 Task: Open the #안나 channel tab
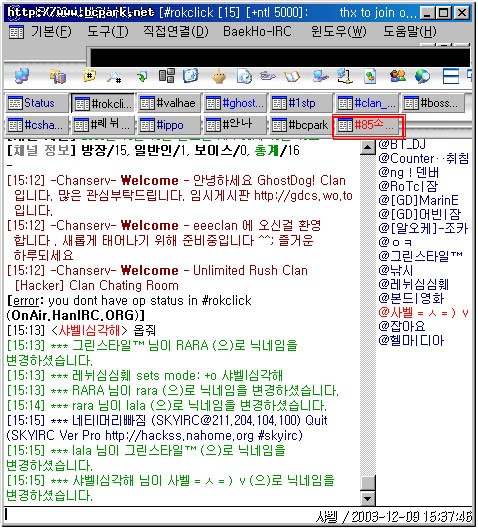[235, 125]
